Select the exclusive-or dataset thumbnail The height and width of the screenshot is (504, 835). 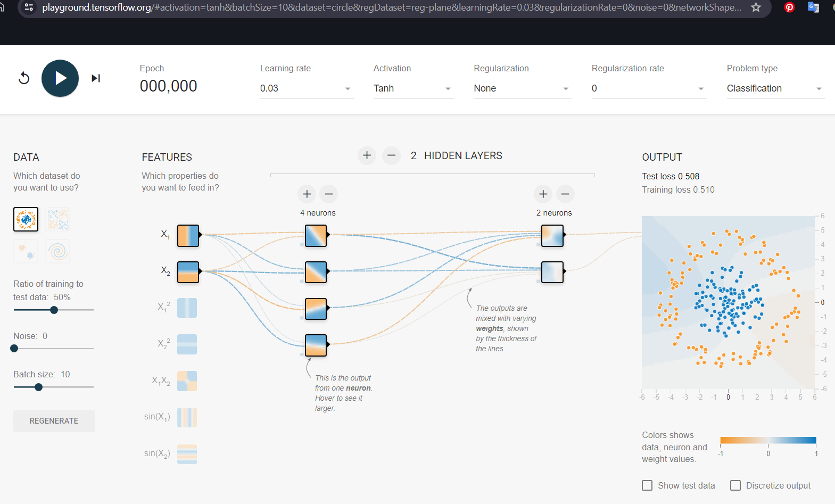click(58, 219)
